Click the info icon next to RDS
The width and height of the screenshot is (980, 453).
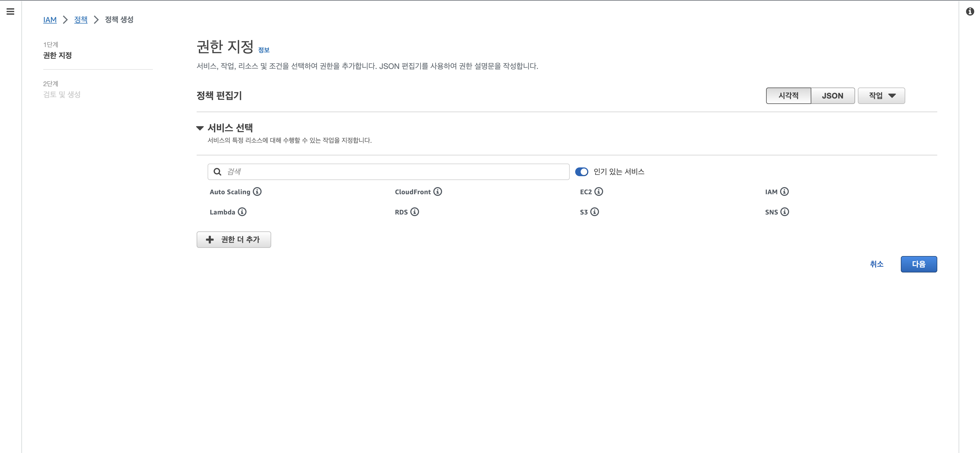pyautogui.click(x=415, y=212)
